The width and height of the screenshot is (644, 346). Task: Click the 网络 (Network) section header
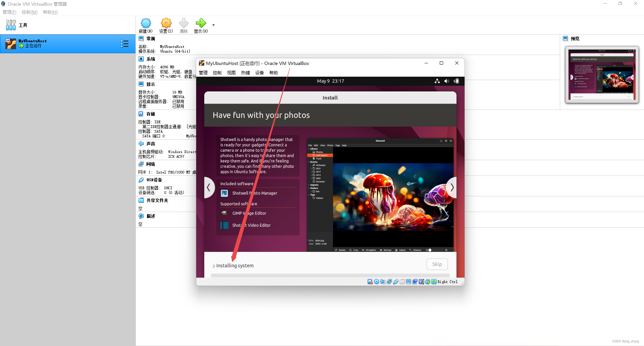point(151,164)
